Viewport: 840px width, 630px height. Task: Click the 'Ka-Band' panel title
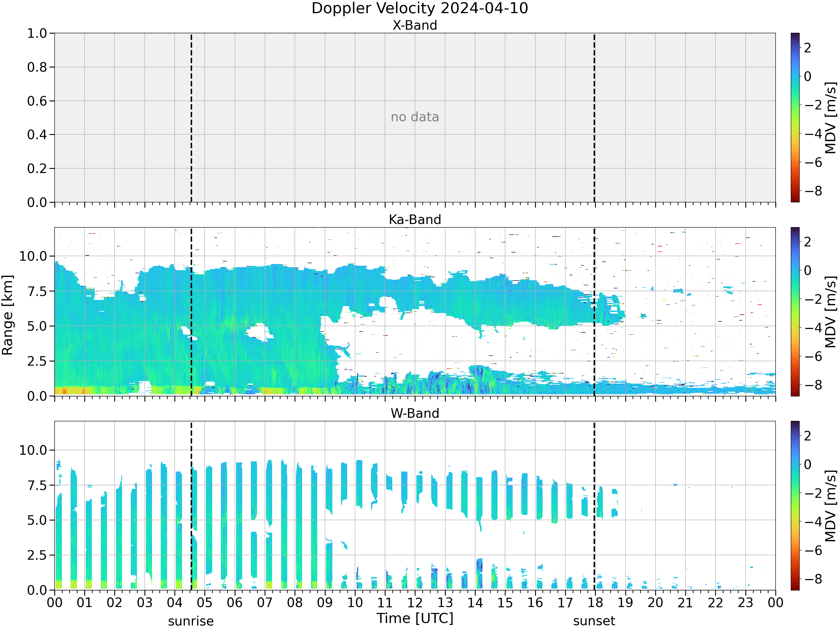[415, 220]
